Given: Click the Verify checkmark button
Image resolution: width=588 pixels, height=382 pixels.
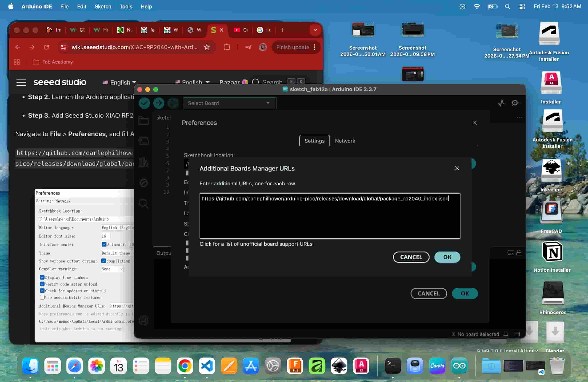Looking at the screenshot, I should point(144,103).
